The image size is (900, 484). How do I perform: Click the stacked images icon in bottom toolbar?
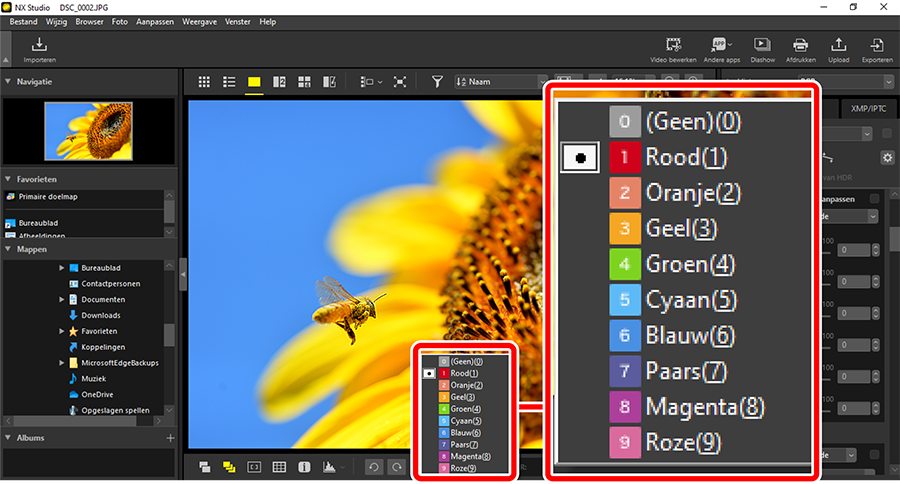204,467
